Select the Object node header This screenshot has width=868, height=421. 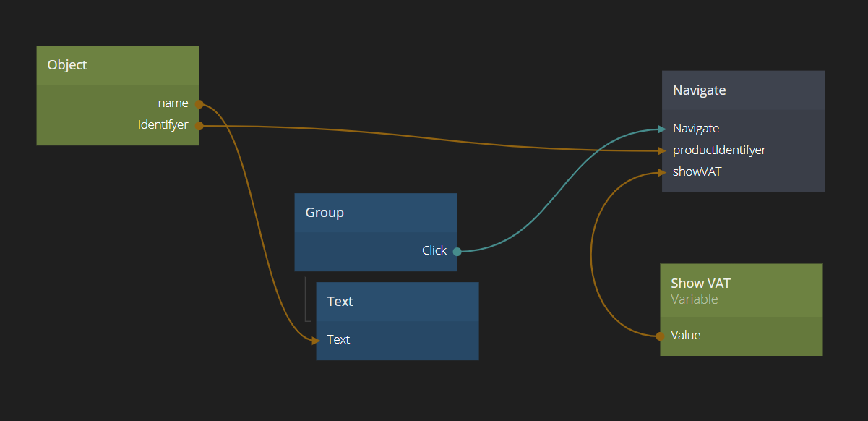(118, 65)
